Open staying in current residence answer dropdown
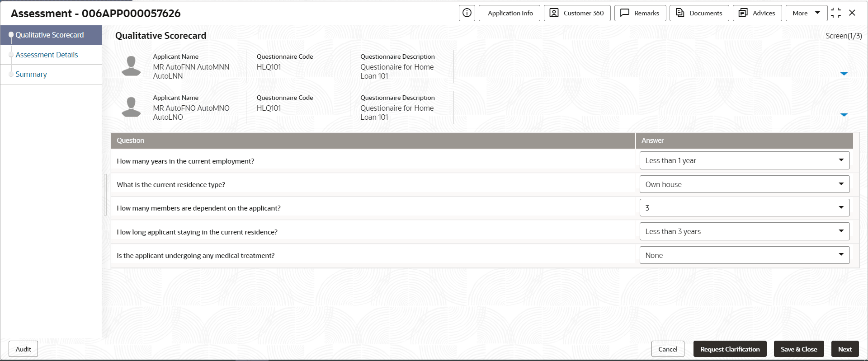 745,231
